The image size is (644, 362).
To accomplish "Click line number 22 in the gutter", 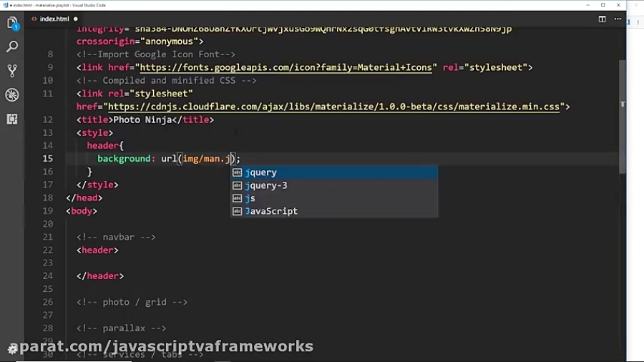I will [x=47, y=250].
